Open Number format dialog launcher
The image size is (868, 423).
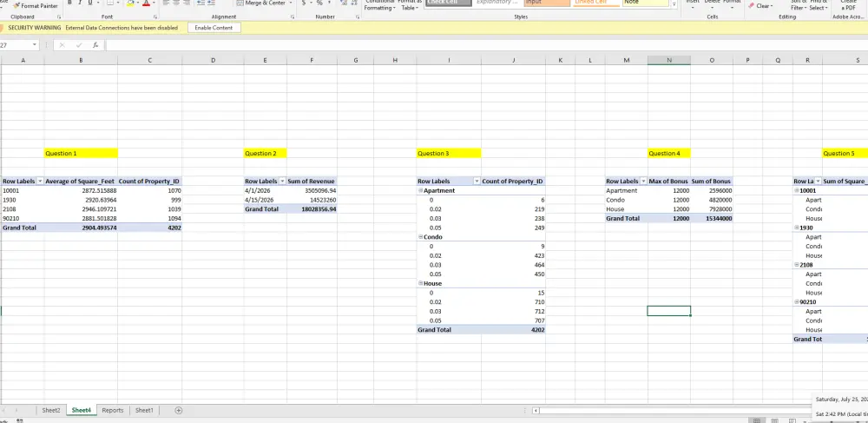pos(358,17)
